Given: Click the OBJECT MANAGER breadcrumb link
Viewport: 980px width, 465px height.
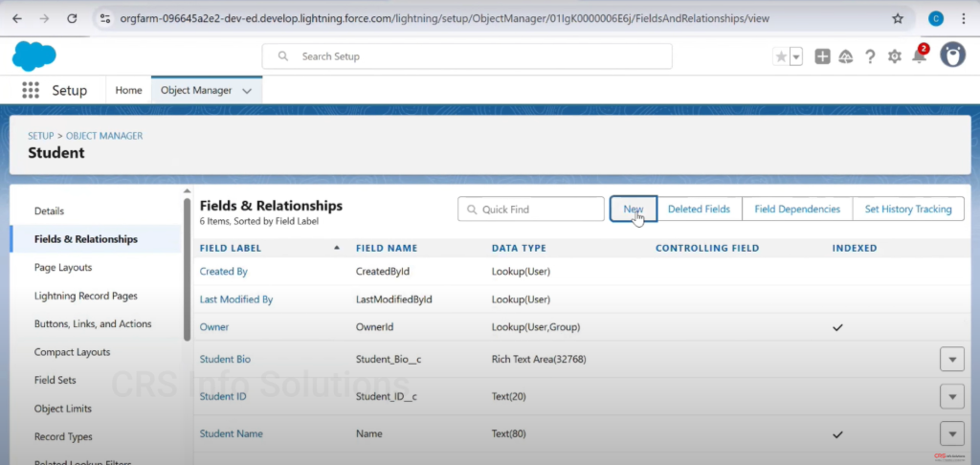Looking at the screenshot, I should tap(104, 136).
